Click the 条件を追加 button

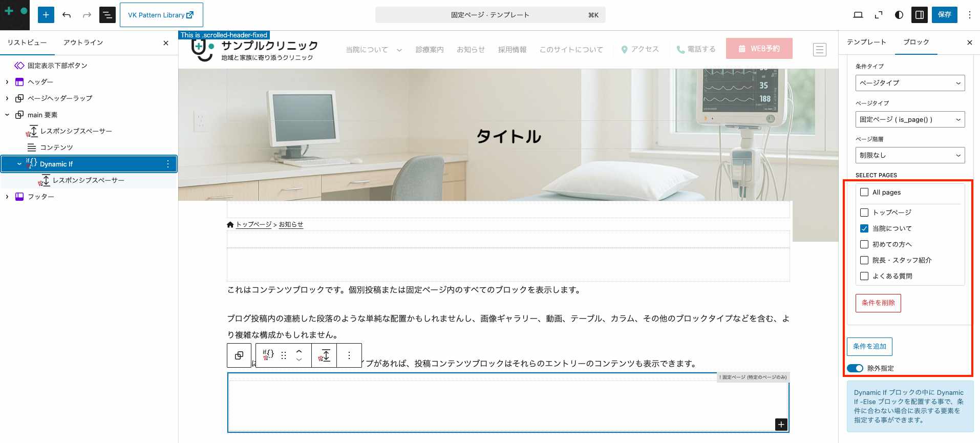[x=869, y=347]
